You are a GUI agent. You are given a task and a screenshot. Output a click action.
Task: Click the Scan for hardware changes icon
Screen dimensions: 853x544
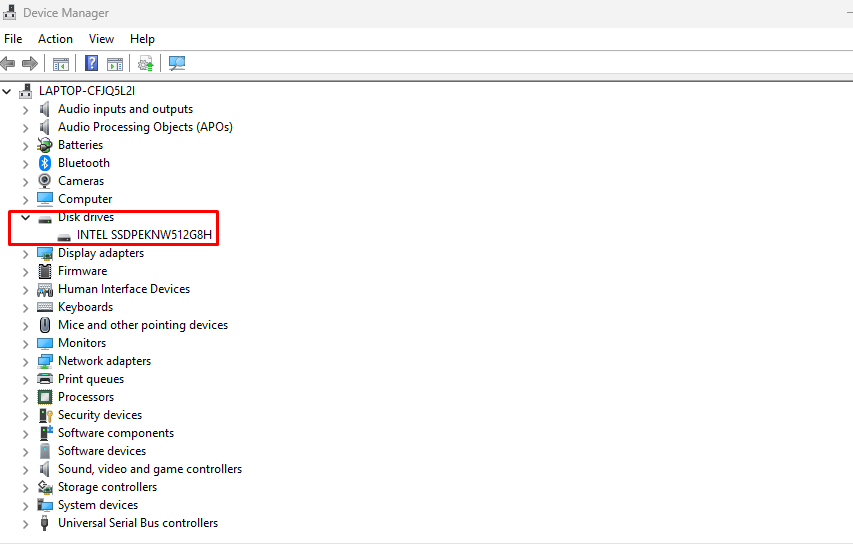[177, 64]
